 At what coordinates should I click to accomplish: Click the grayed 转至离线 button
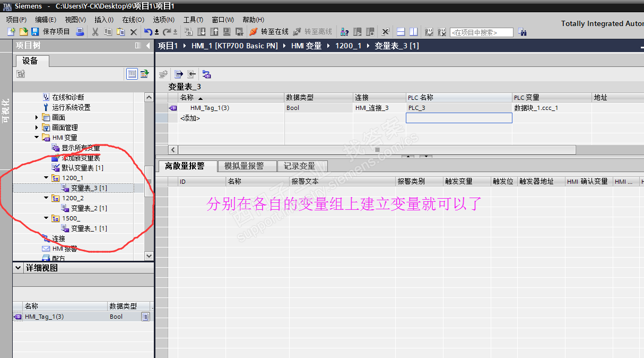click(x=313, y=32)
